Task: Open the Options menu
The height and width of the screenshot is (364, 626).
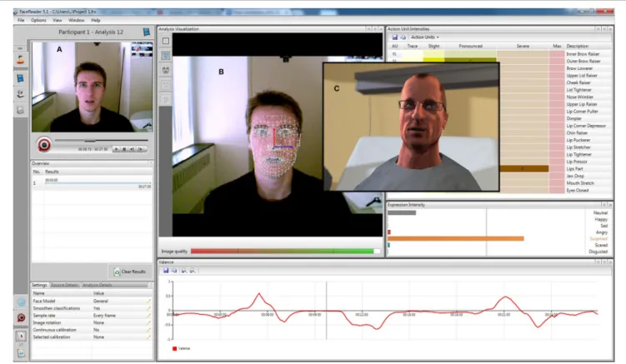Action: tap(38, 20)
